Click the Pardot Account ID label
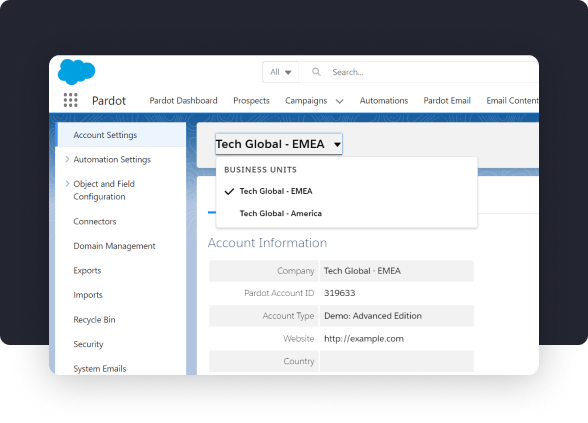 click(279, 293)
